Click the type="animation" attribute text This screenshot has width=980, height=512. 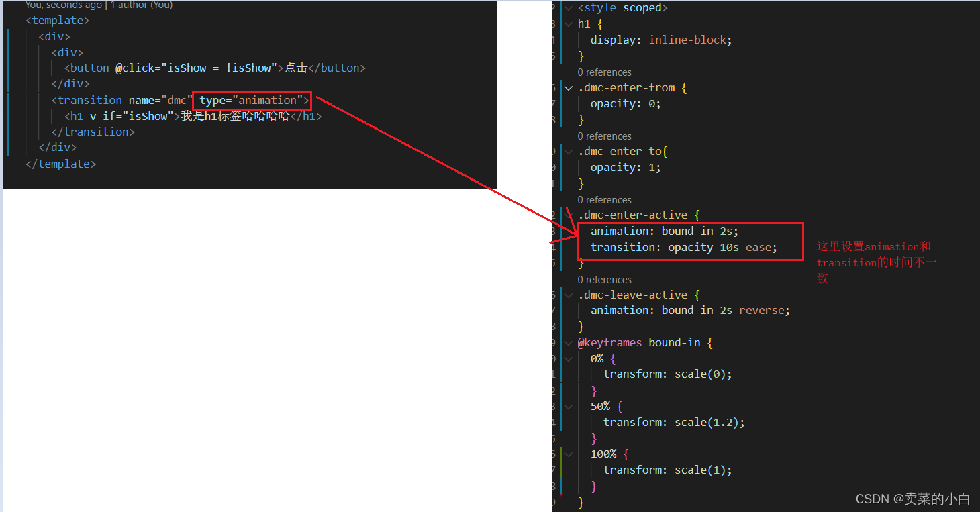coord(252,101)
